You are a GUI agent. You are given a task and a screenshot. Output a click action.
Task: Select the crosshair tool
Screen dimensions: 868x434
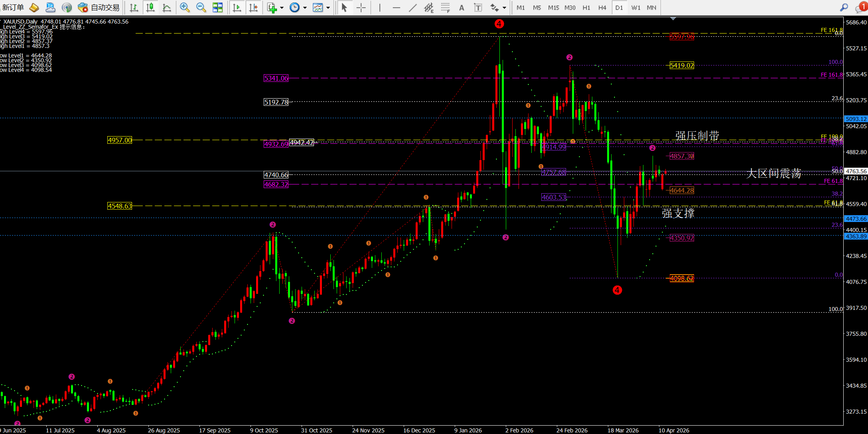tap(361, 8)
